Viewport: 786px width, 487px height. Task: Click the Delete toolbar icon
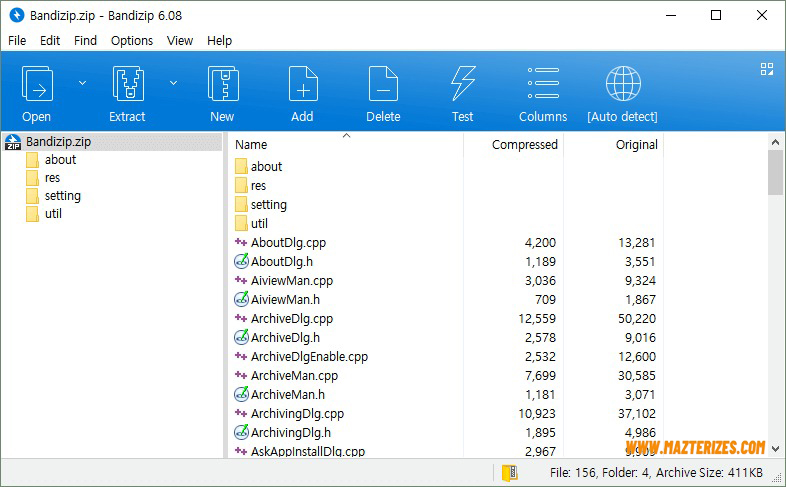coord(383,84)
